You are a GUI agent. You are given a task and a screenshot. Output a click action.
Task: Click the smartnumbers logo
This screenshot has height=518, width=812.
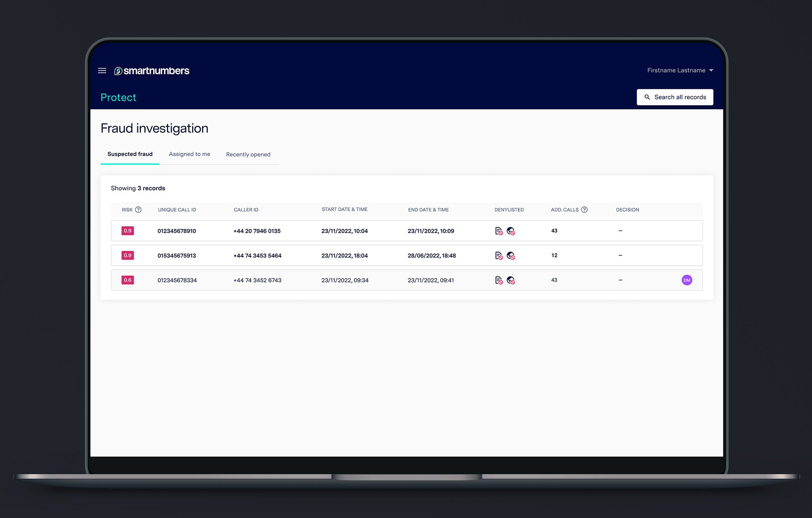(x=152, y=71)
